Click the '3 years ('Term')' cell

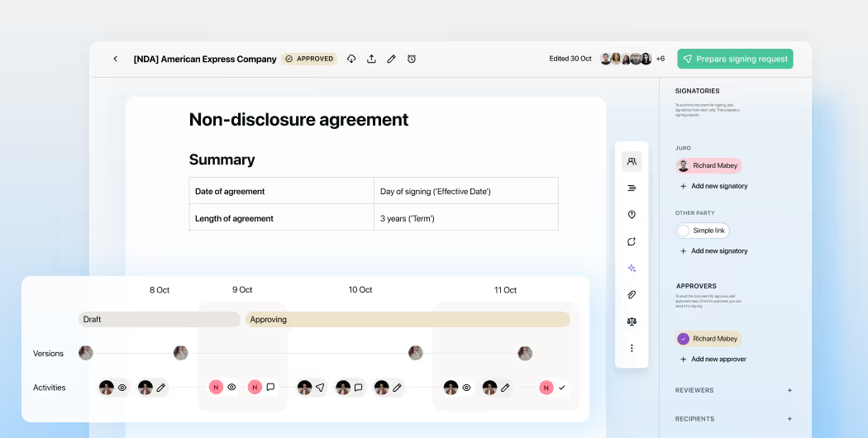click(466, 217)
